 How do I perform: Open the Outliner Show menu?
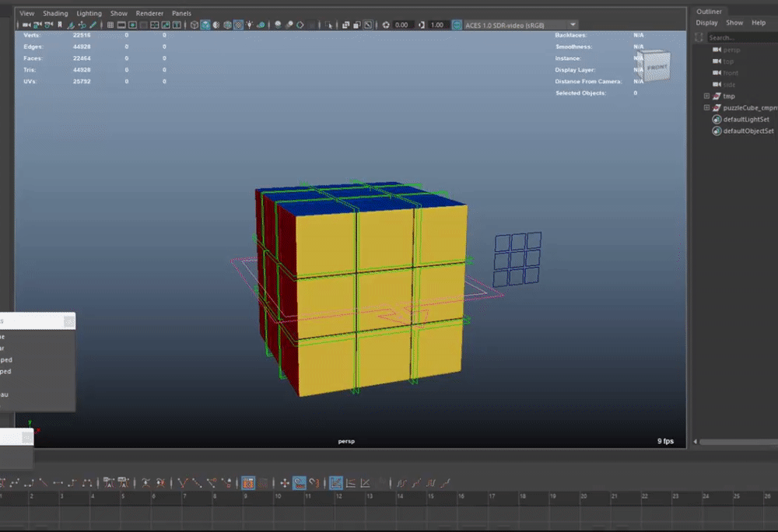(734, 23)
